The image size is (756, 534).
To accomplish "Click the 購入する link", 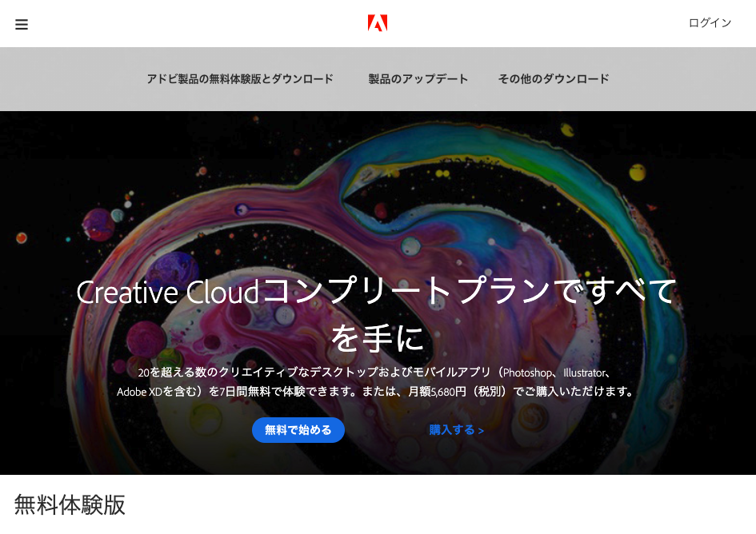I will coord(456,430).
